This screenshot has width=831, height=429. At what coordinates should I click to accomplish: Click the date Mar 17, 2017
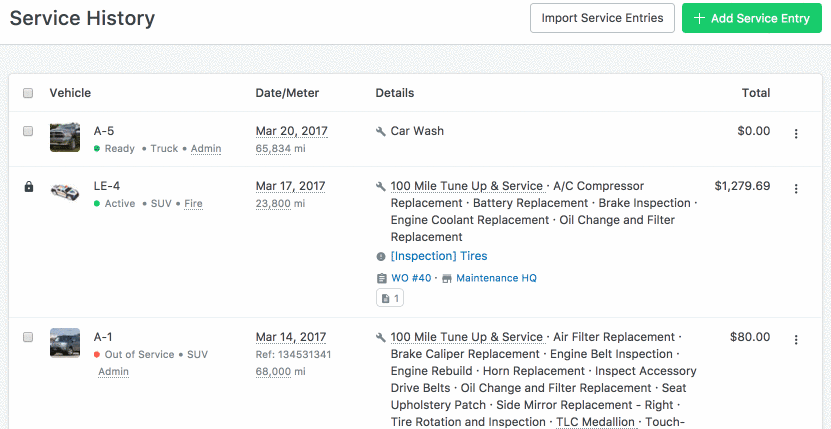290,186
